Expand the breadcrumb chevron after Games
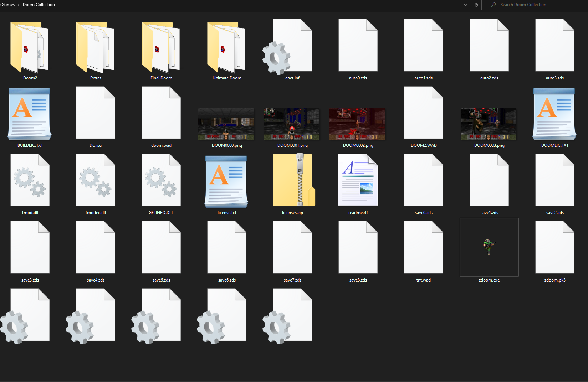Viewport: 588px width, 382px height. tap(19, 5)
